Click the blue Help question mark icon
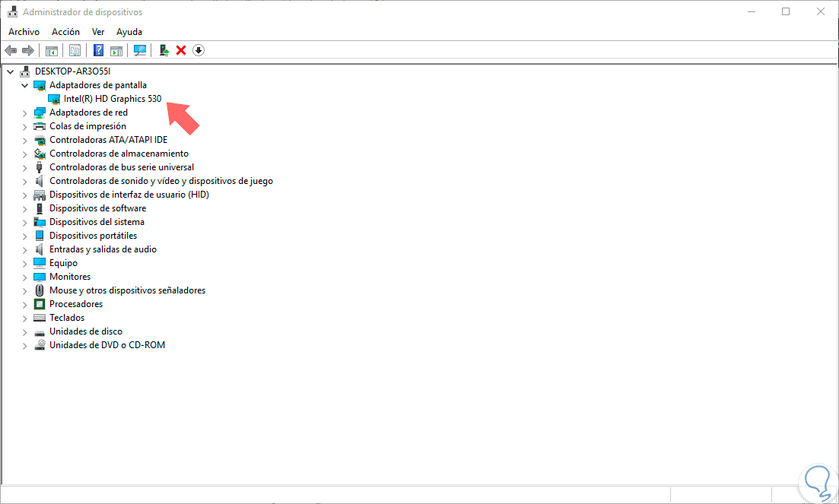The width and height of the screenshot is (839, 504). (98, 50)
